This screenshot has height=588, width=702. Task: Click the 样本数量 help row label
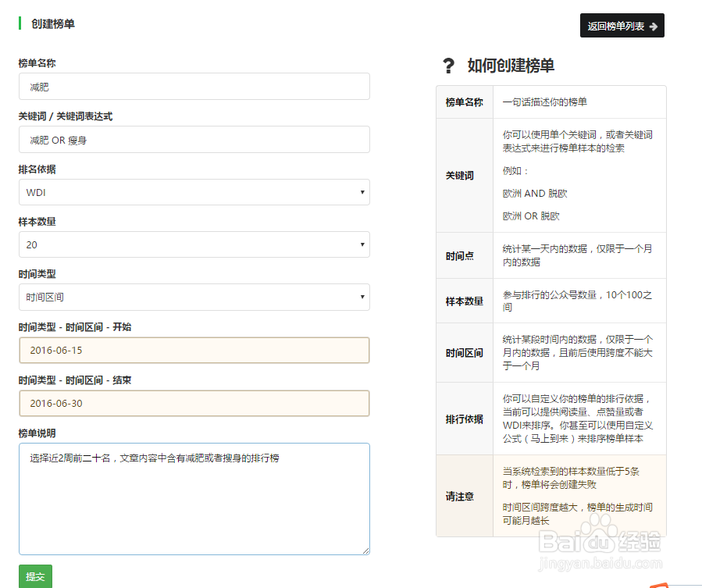[465, 301]
